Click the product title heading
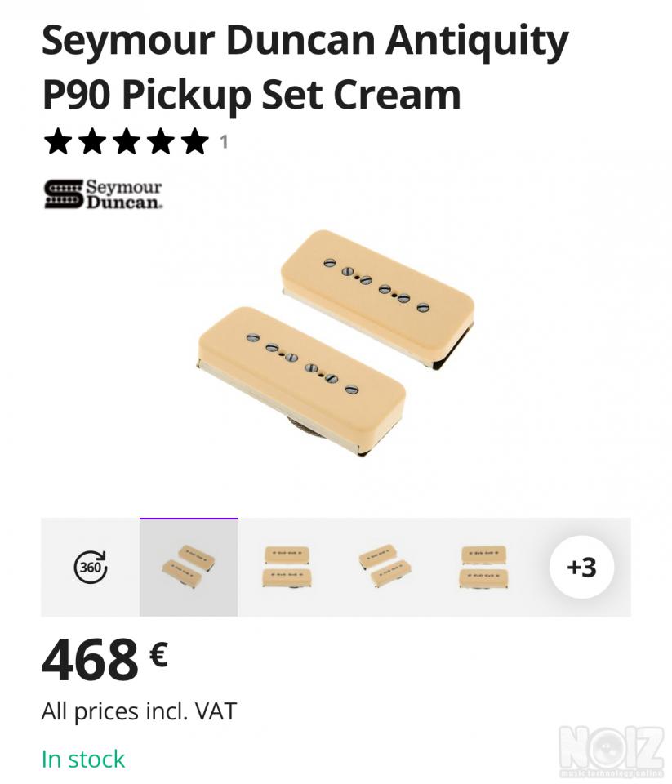Viewport: 672px width, 784px height. (305, 67)
